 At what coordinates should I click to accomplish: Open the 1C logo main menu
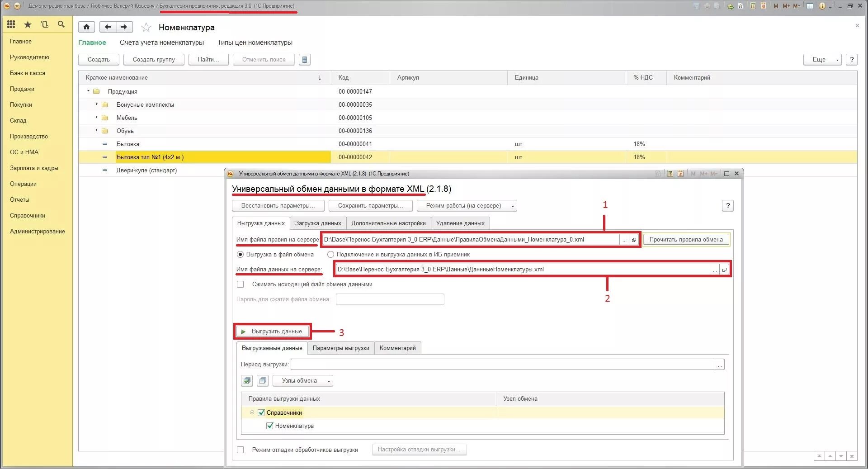point(7,6)
